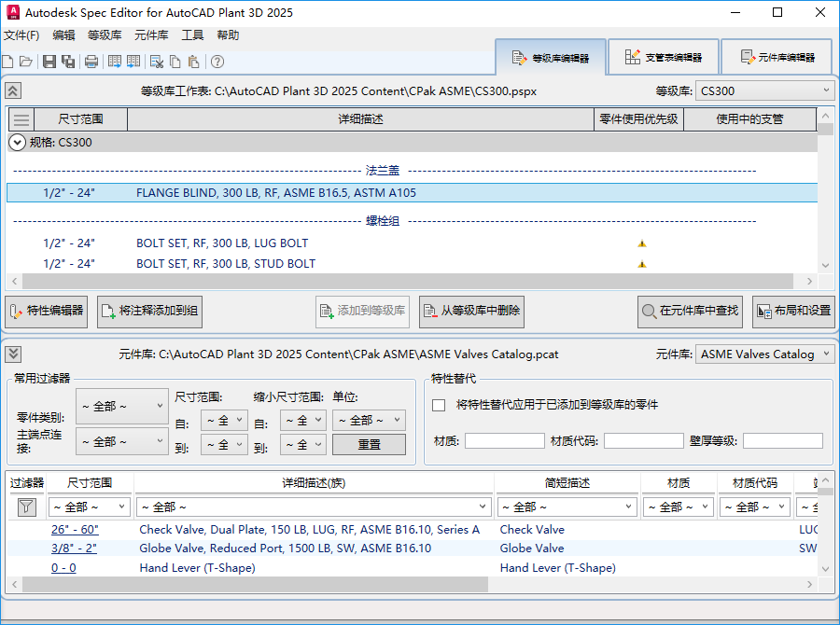The image size is (840, 625).
Task: Click the 在元件库中查找 button
Action: pyautogui.click(x=690, y=312)
